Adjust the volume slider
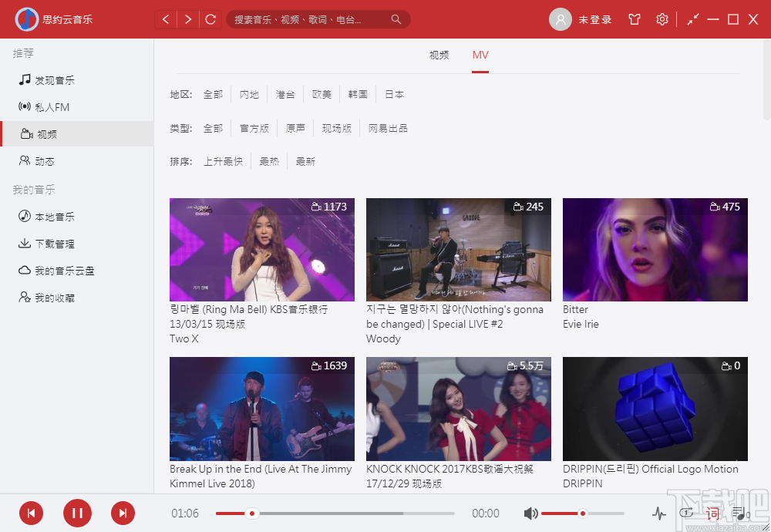The height and width of the screenshot is (532, 771). tap(582, 513)
